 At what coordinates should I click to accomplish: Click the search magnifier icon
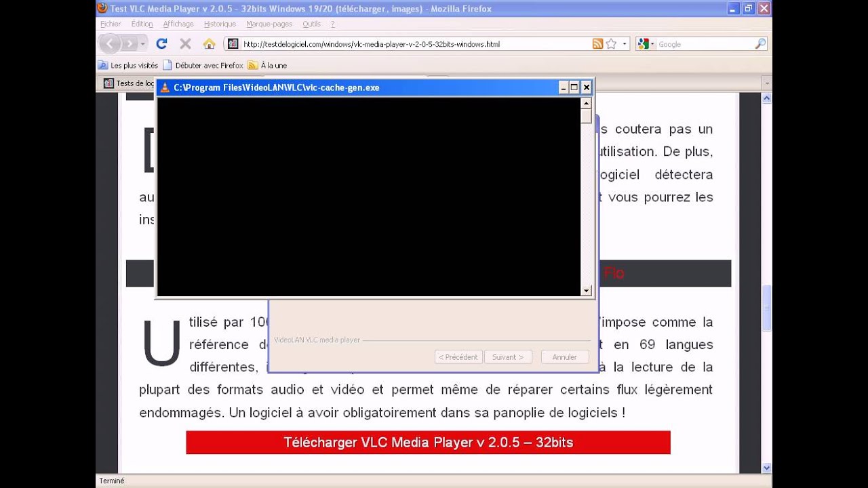760,44
